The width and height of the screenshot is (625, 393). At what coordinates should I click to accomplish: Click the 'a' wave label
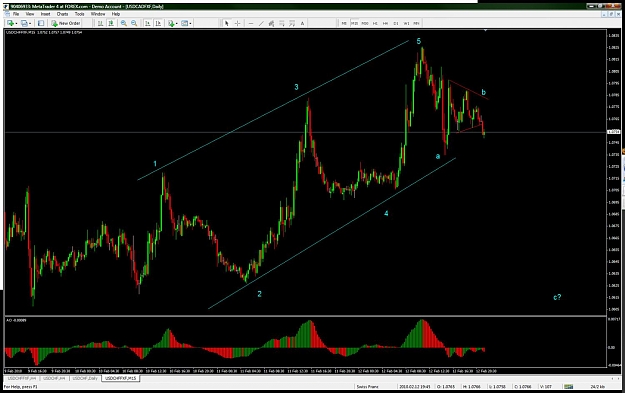(438, 156)
